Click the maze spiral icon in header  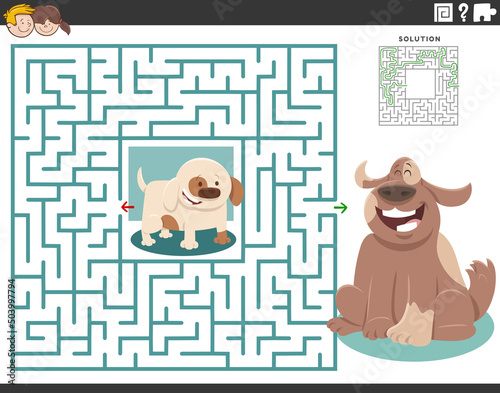coord(443,13)
